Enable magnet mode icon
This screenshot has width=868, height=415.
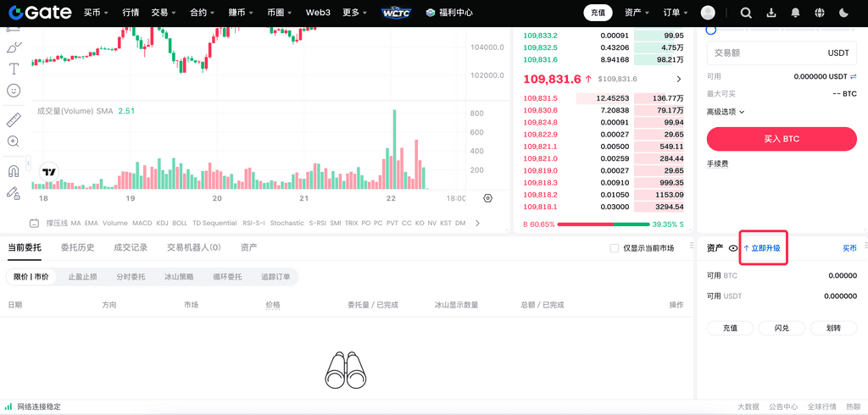[x=14, y=171]
